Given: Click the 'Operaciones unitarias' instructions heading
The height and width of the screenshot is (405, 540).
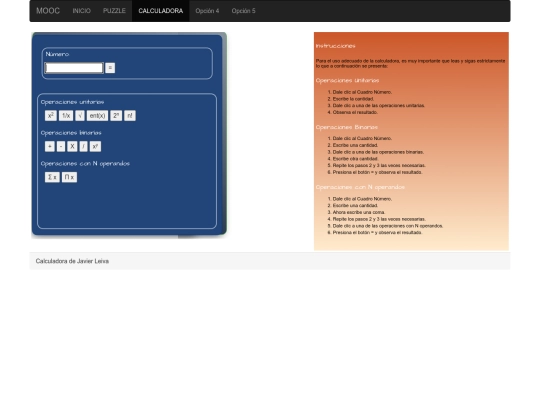Looking at the screenshot, I should pos(347,80).
